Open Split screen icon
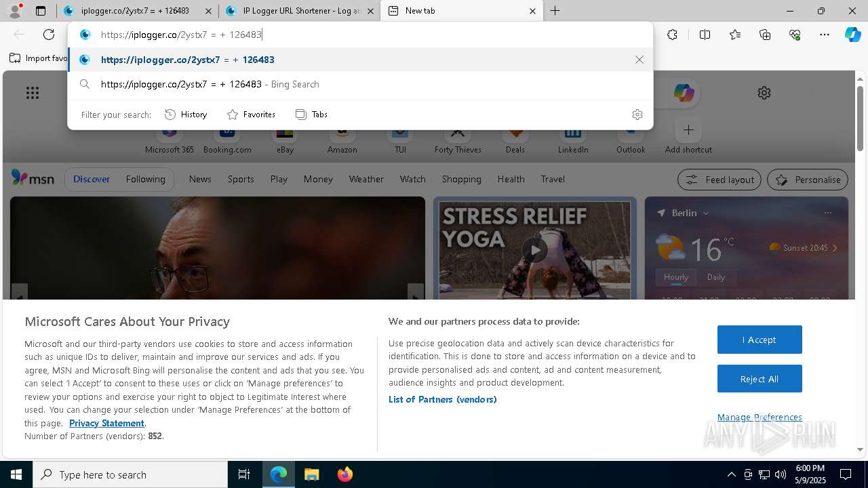 705,35
